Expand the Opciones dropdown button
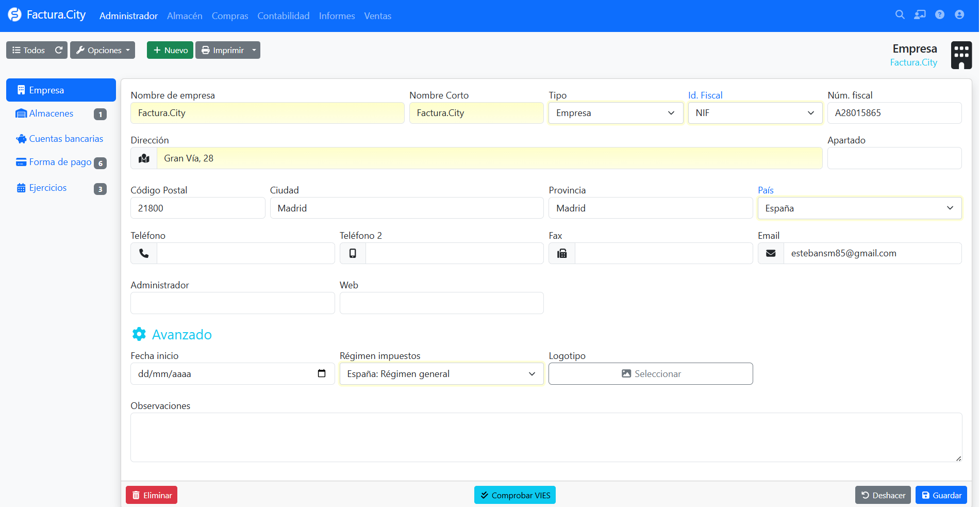The width and height of the screenshot is (980, 507). (103, 50)
